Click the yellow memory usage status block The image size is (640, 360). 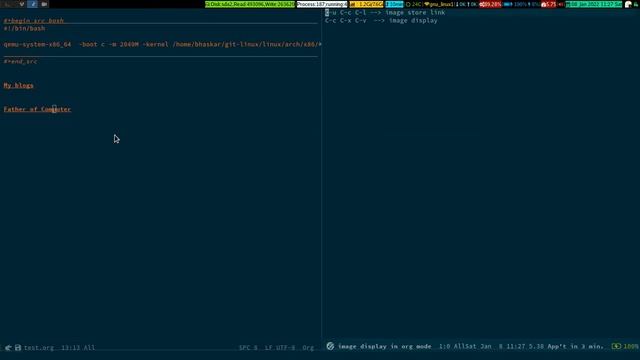click(x=367, y=4)
